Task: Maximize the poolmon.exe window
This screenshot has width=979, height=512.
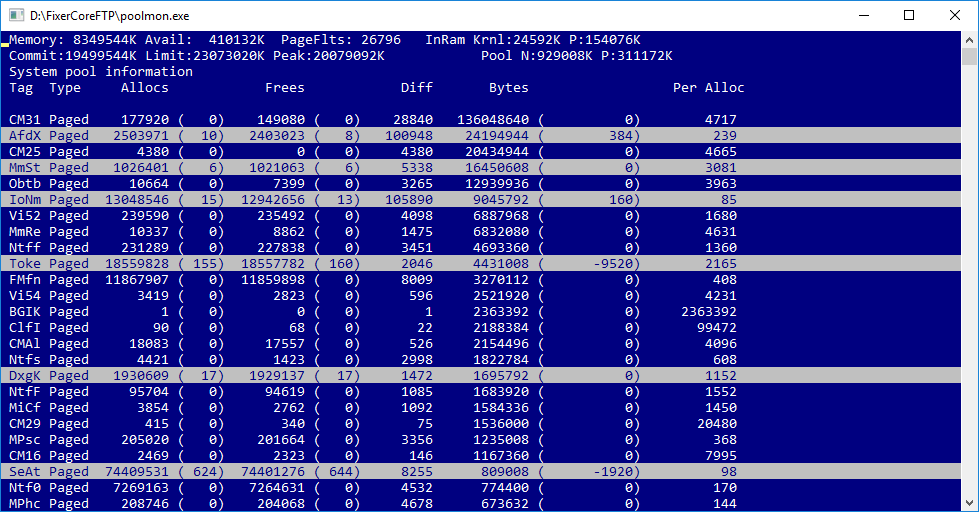Action: (x=909, y=15)
